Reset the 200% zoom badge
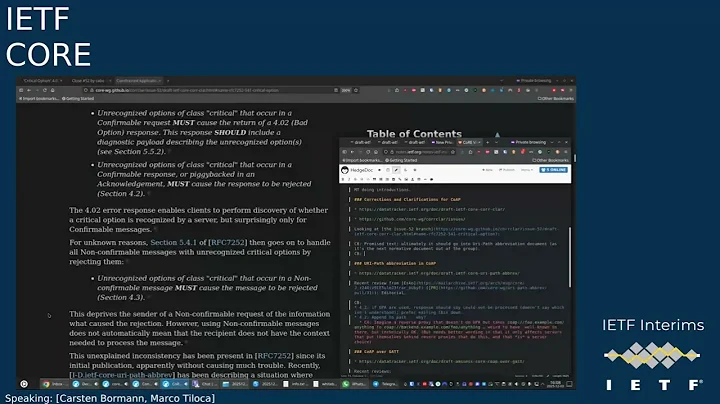This screenshot has height=404, width=720. (346, 90)
